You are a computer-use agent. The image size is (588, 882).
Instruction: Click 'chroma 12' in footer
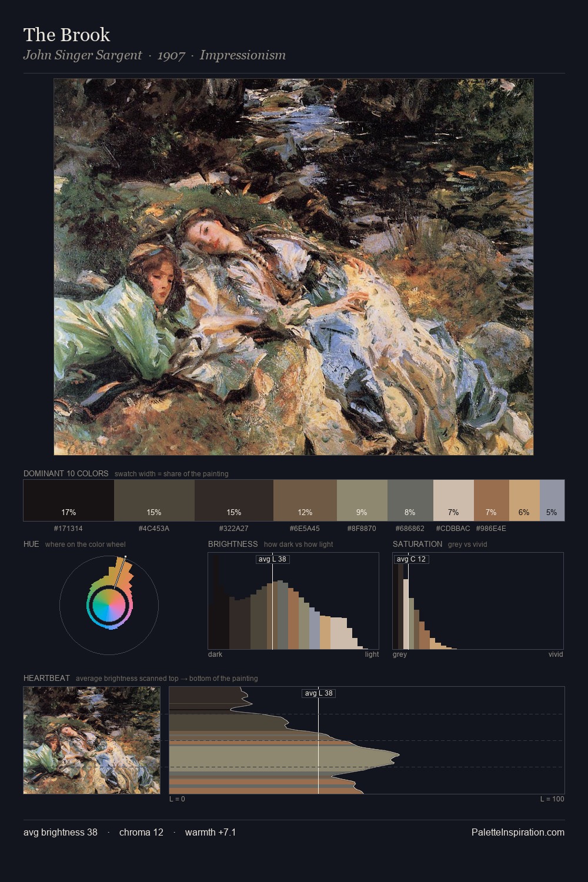(141, 833)
